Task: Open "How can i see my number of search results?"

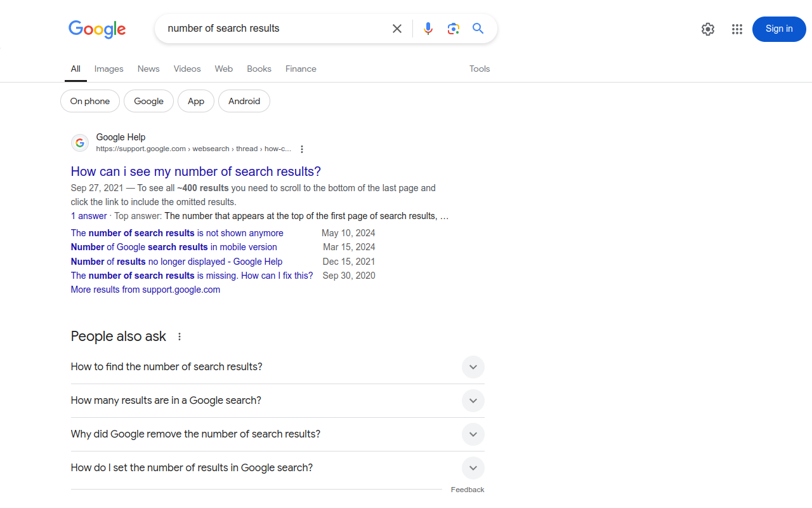Action: [x=196, y=171]
